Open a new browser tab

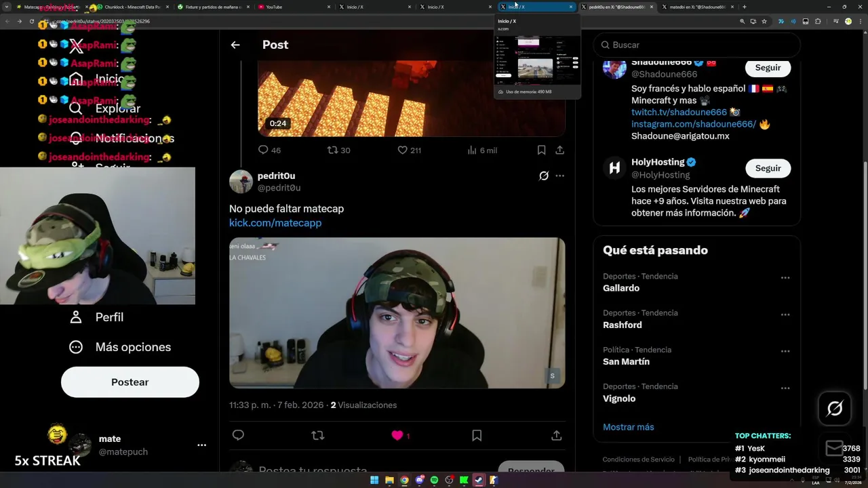(x=745, y=7)
